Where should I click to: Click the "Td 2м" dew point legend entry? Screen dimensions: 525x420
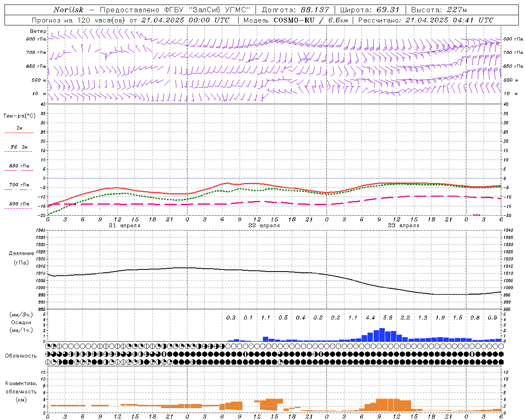point(19,147)
